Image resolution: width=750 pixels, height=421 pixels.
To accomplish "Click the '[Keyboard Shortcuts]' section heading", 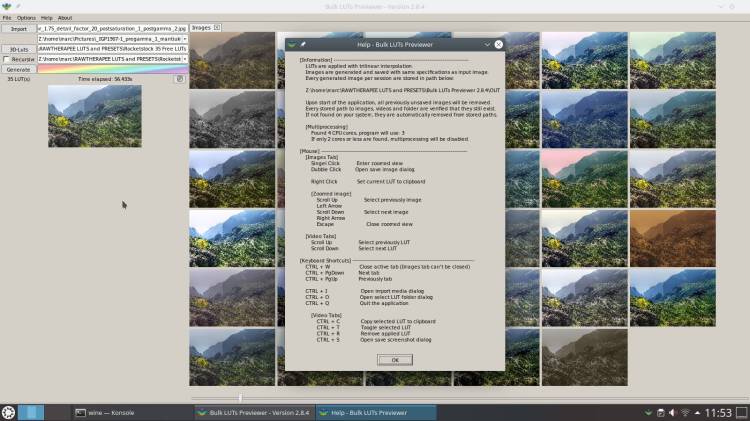I will click(x=325, y=260).
